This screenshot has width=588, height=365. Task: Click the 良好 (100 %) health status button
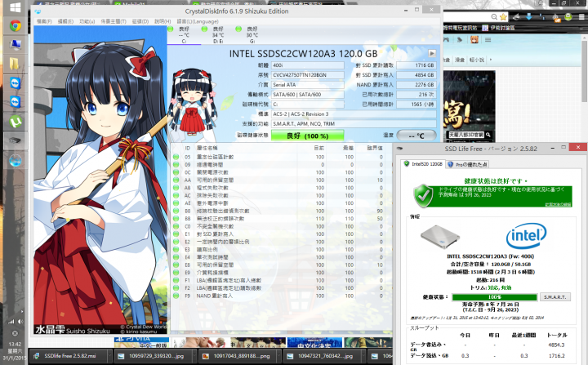308,136
